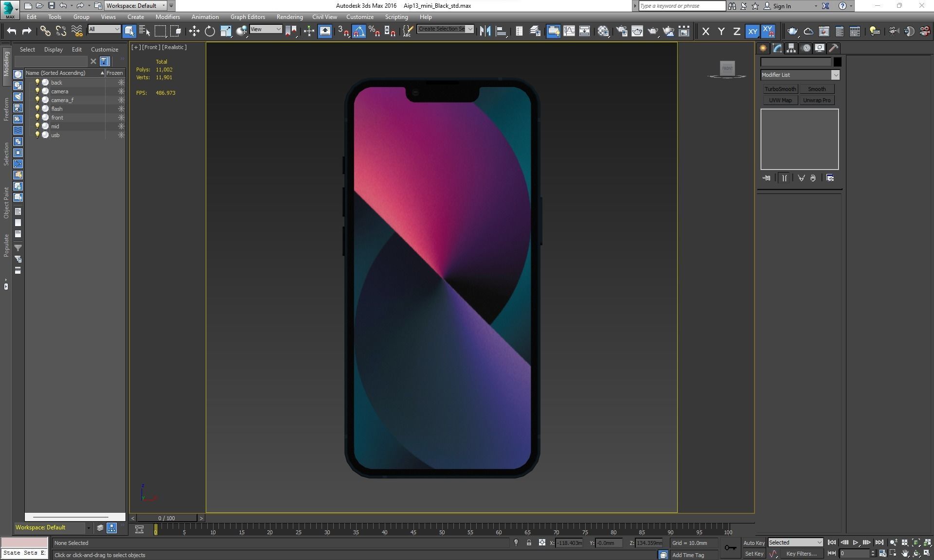Click the UVW Map modifier button
This screenshot has height=560, width=934.
[x=780, y=100]
